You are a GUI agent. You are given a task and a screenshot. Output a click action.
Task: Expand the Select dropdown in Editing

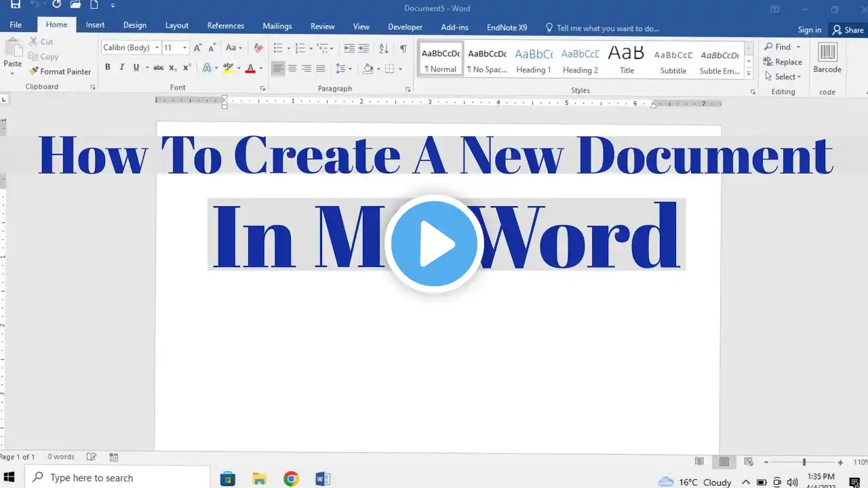[x=788, y=77]
